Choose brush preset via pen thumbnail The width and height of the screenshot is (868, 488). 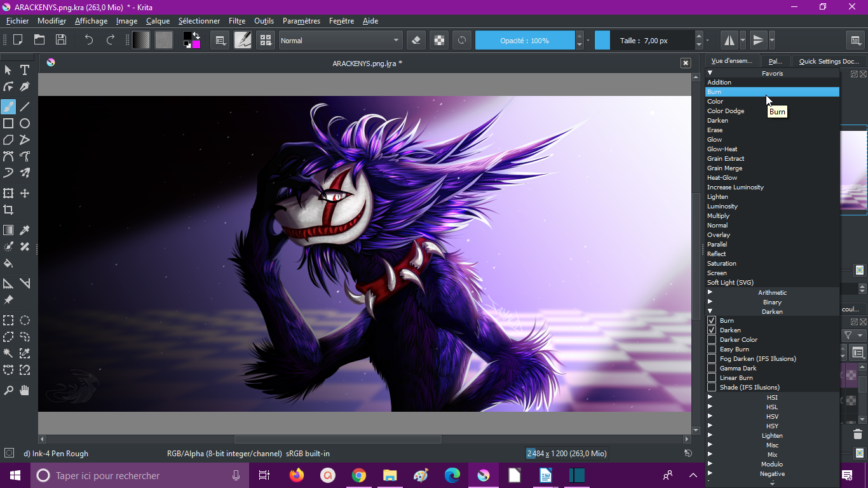(243, 40)
